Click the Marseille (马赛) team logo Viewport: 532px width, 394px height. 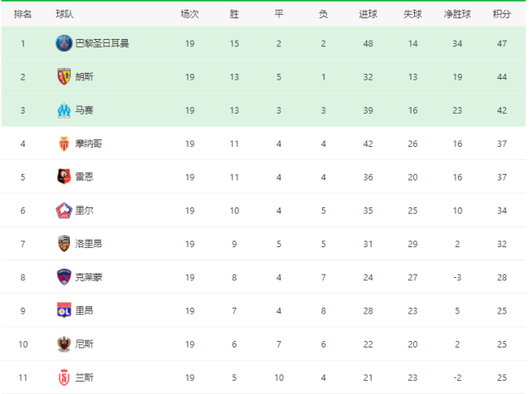click(x=64, y=110)
